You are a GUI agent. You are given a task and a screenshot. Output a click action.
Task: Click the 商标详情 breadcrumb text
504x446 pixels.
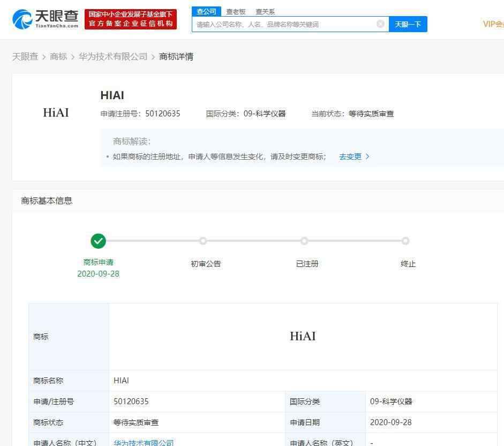point(176,57)
